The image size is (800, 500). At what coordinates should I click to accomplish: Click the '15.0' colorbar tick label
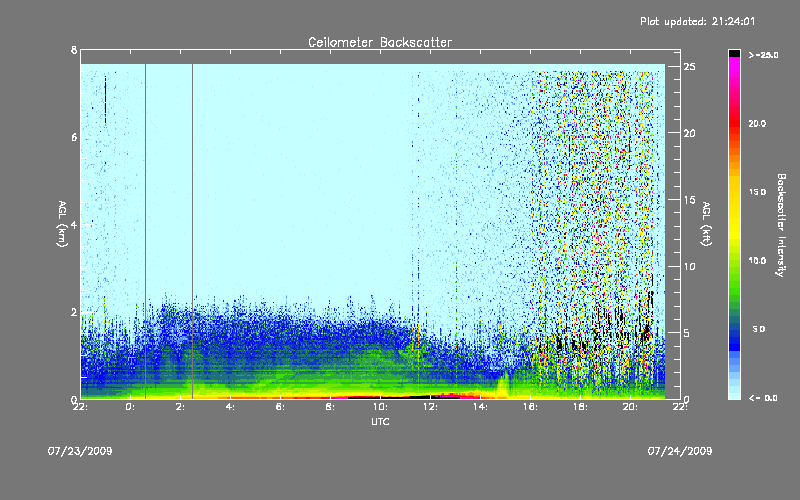coord(757,192)
